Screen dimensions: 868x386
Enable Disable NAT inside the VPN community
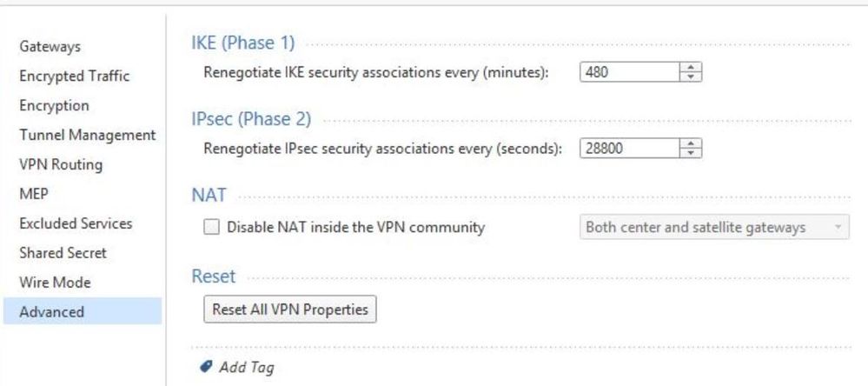(211, 227)
